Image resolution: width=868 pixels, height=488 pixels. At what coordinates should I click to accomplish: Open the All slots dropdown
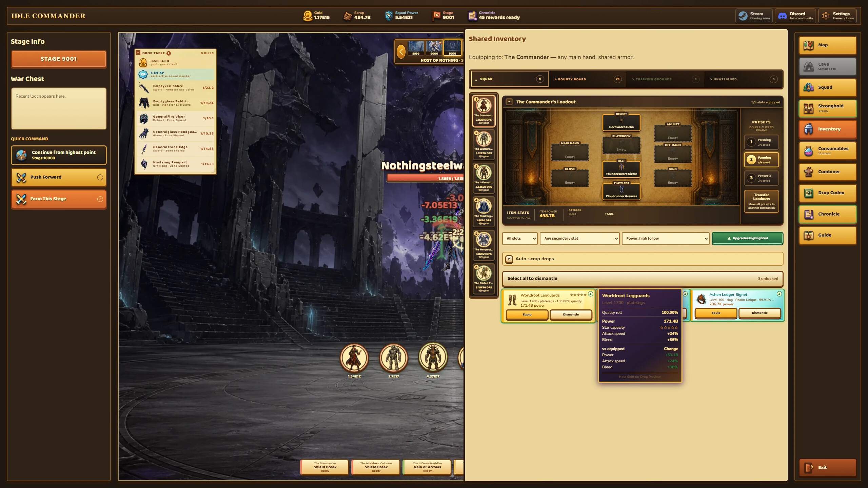tap(520, 238)
